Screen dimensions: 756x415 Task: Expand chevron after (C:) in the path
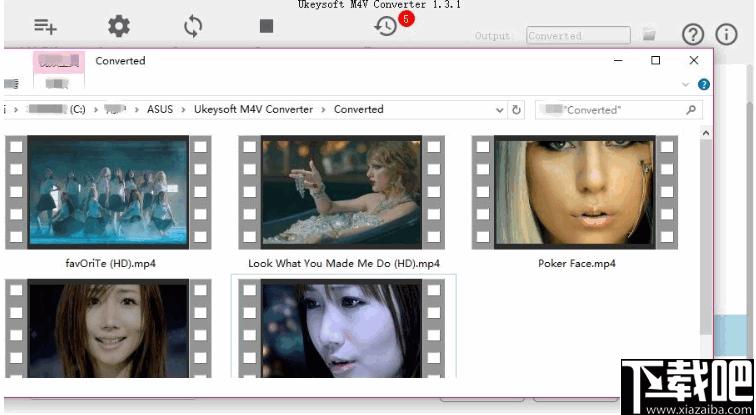[95, 110]
